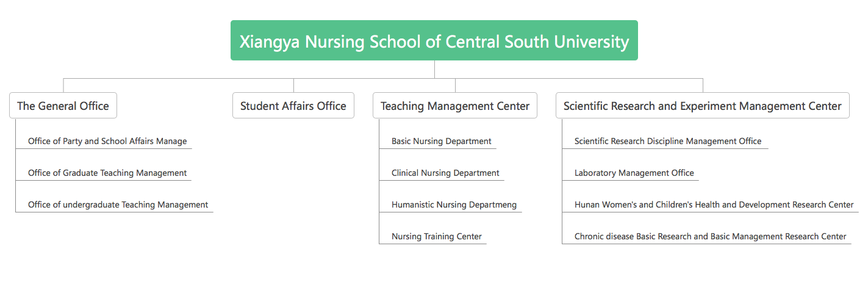Viewport: 868px width, 301px height.
Task: Select Laboratory Management Office item
Action: click(x=634, y=173)
